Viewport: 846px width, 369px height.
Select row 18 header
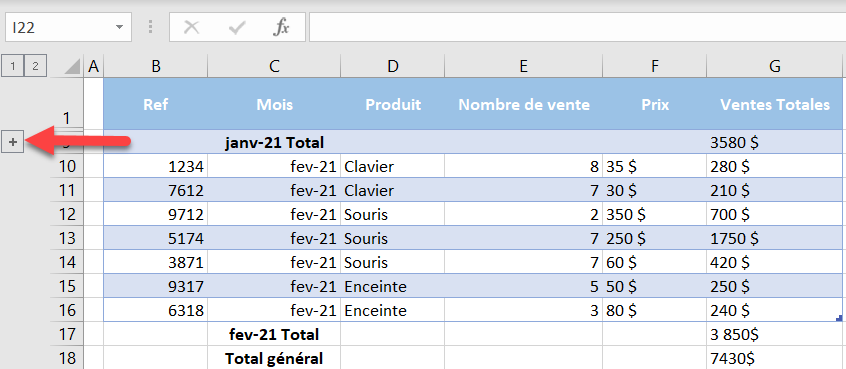point(67,358)
